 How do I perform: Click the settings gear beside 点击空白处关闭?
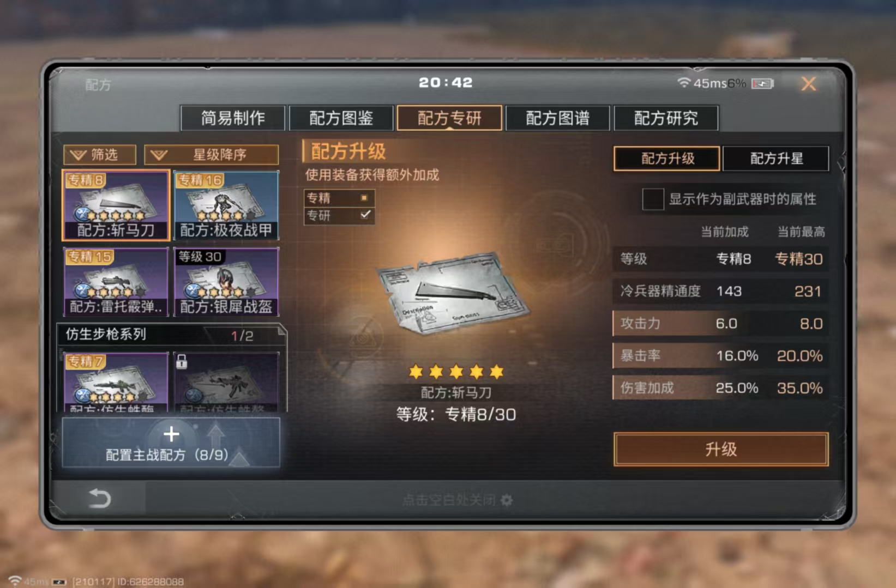pos(507,500)
